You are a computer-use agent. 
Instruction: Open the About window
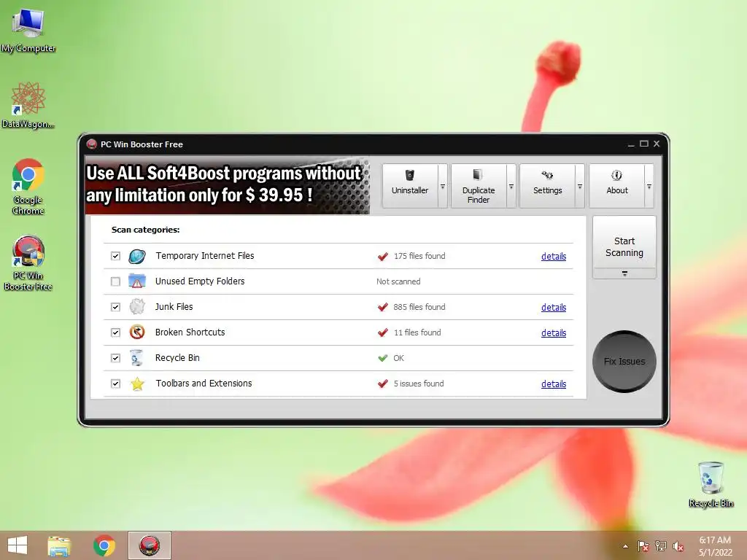pos(616,186)
